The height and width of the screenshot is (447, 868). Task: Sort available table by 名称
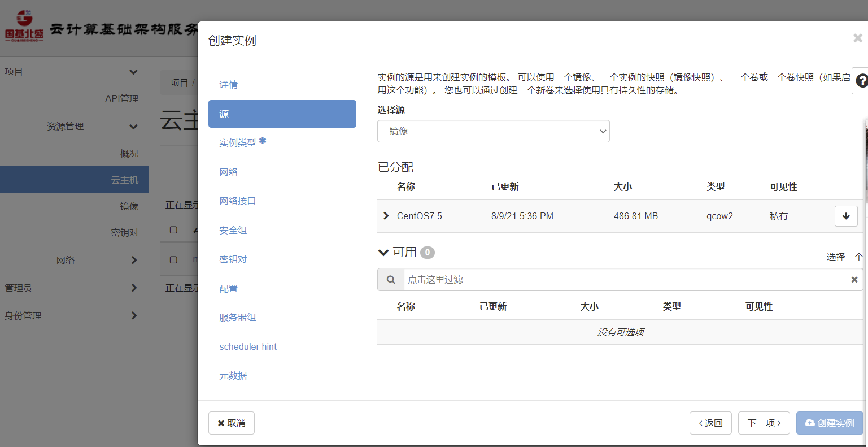pos(406,306)
